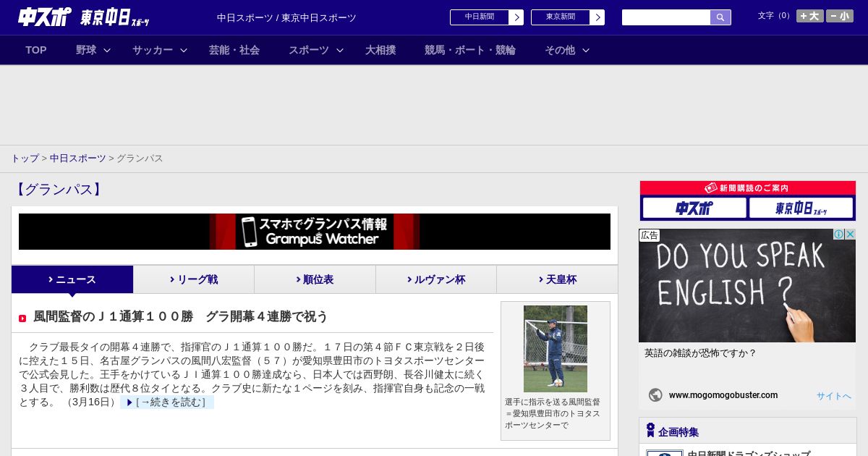Open the 大相撲 menu item
This screenshot has width=868, height=456.
coord(380,50)
